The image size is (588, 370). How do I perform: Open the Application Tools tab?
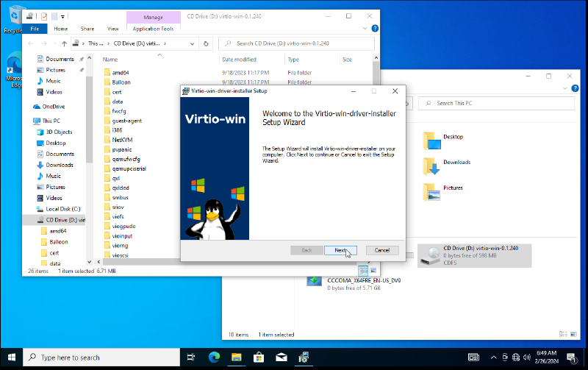[153, 29]
